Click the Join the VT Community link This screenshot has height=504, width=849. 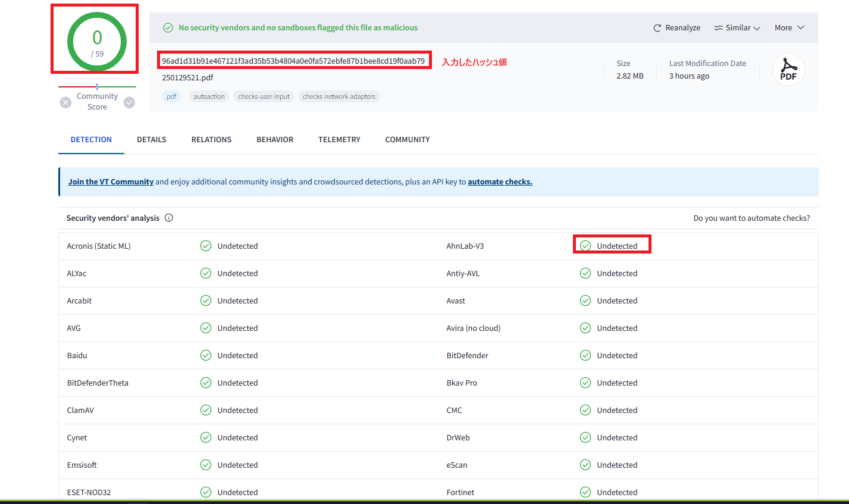pyautogui.click(x=111, y=181)
